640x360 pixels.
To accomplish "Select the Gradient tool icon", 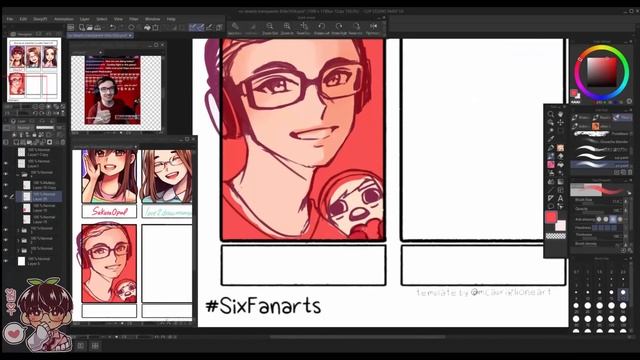I will pyautogui.click(x=560, y=182).
